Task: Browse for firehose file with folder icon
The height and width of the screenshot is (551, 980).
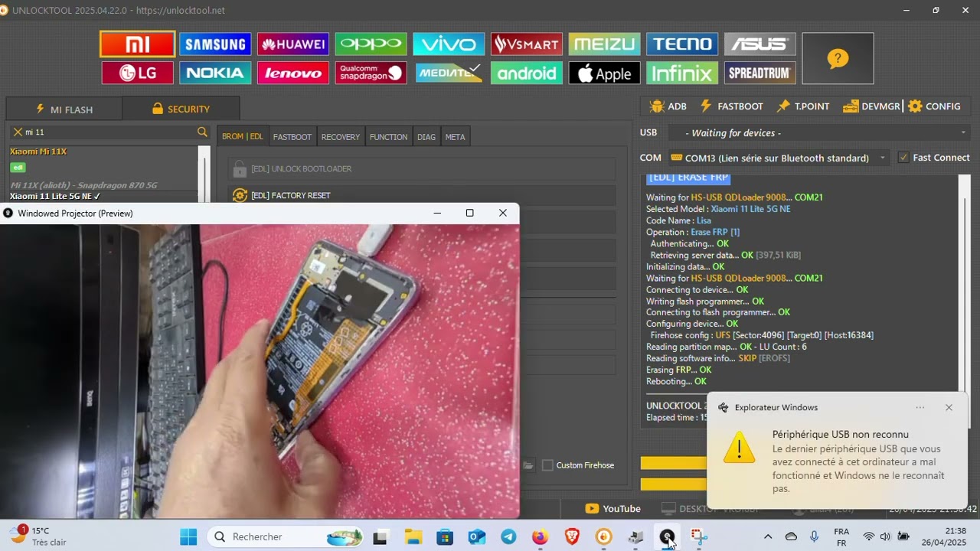Action: coord(528,465)
